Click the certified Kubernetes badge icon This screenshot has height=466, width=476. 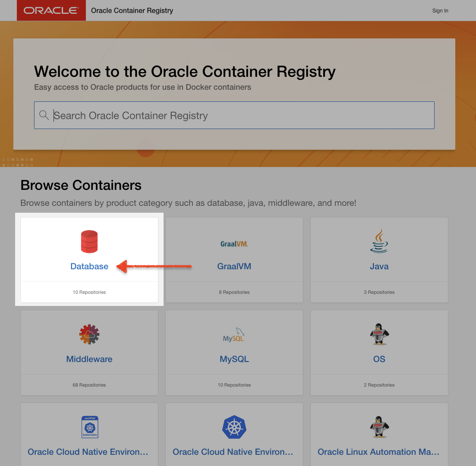tap(90, 427)
